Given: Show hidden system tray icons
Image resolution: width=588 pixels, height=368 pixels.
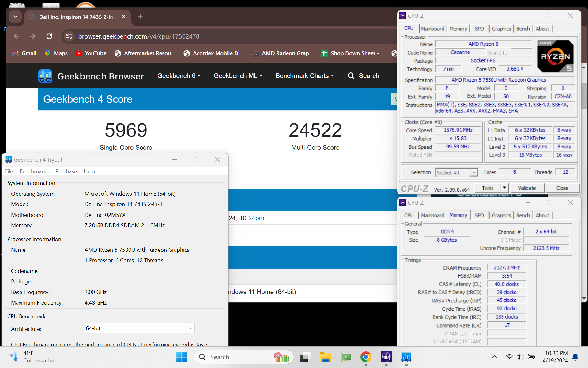Looking at the screenshot, I should (494, 357).
